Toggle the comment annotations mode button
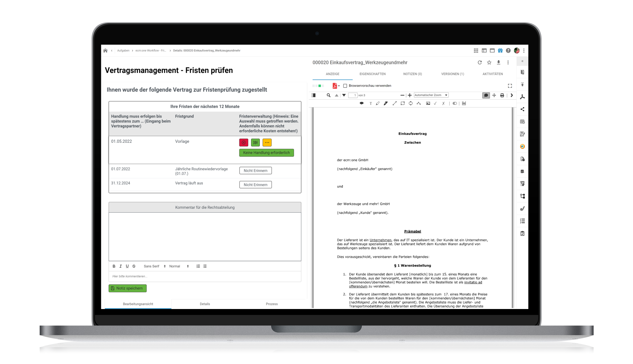The image size is (633, 364). 486,95
